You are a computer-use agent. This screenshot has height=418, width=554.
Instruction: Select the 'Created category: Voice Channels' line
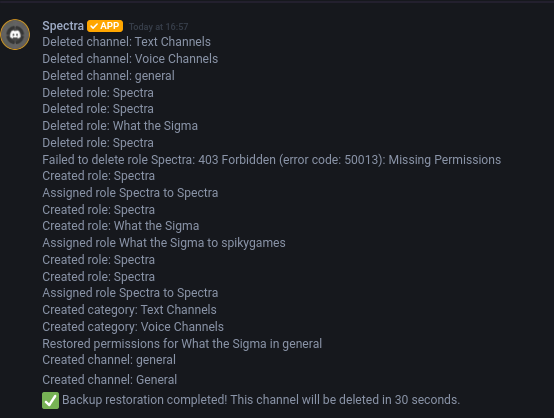pyautogui.click(x=133, y=327)
